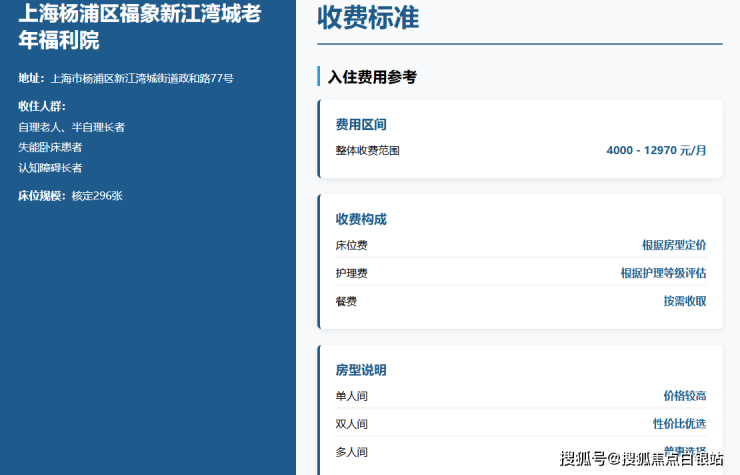Select the price value 4000 - 12970 元/月
This screenshot has width=740, height=475.
click(x=656, y=150)
